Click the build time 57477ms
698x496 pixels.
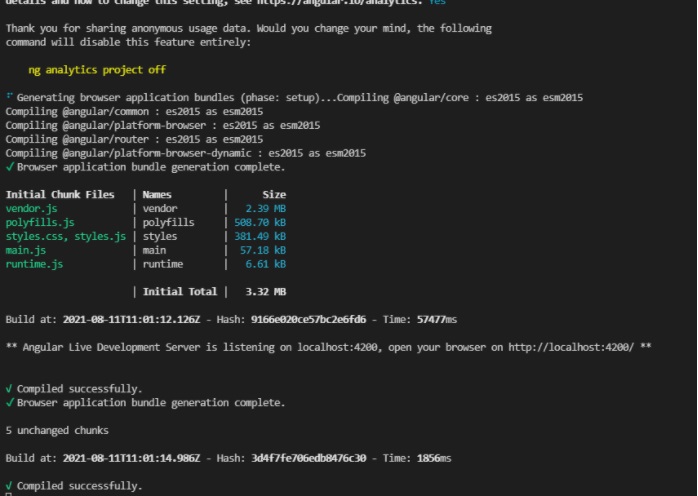click(437, 320)
